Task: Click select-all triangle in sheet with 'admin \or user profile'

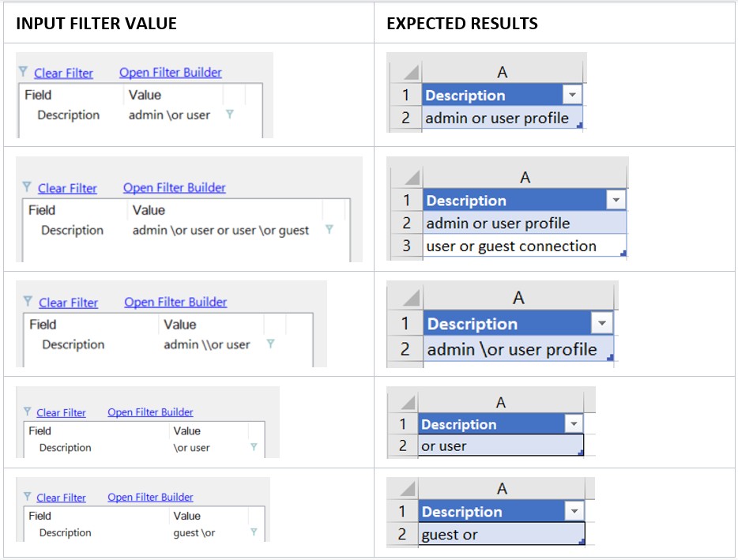Action: pyautogui.click(x=406, y=298)
